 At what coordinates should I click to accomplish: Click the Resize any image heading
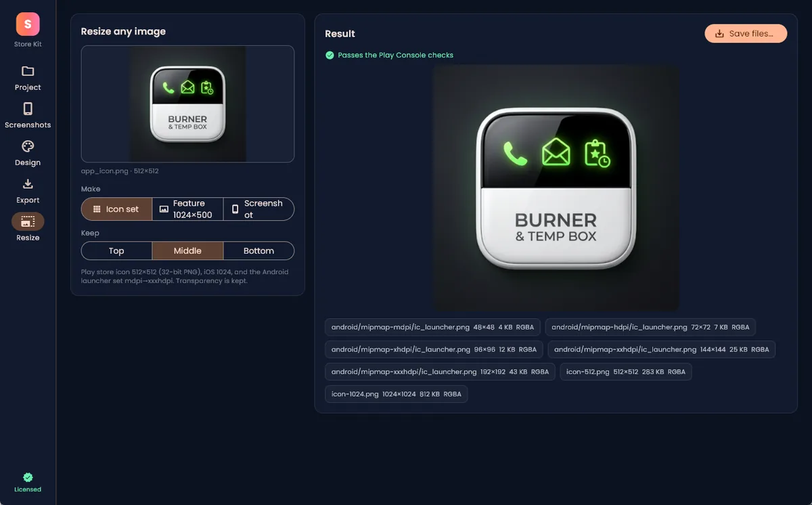(123, 31)
